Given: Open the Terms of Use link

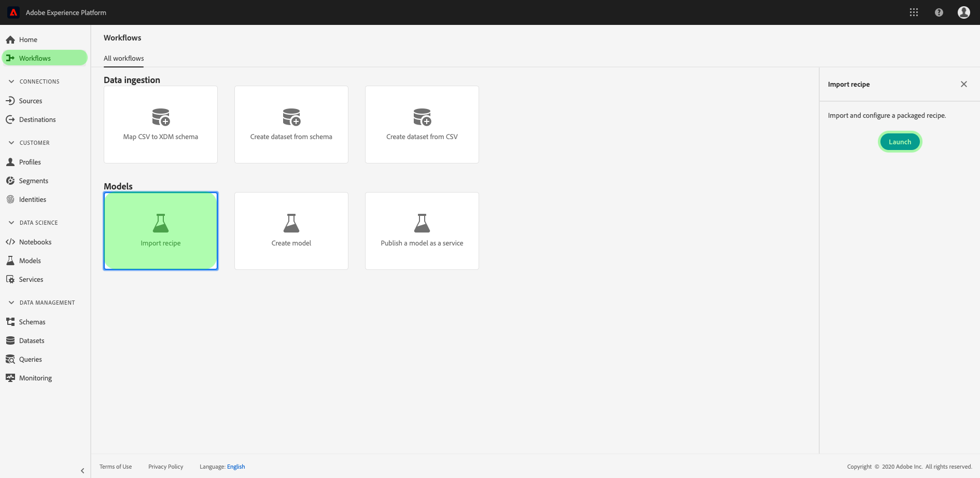Looking at the screenshot, I should click(x=116, y=467).
